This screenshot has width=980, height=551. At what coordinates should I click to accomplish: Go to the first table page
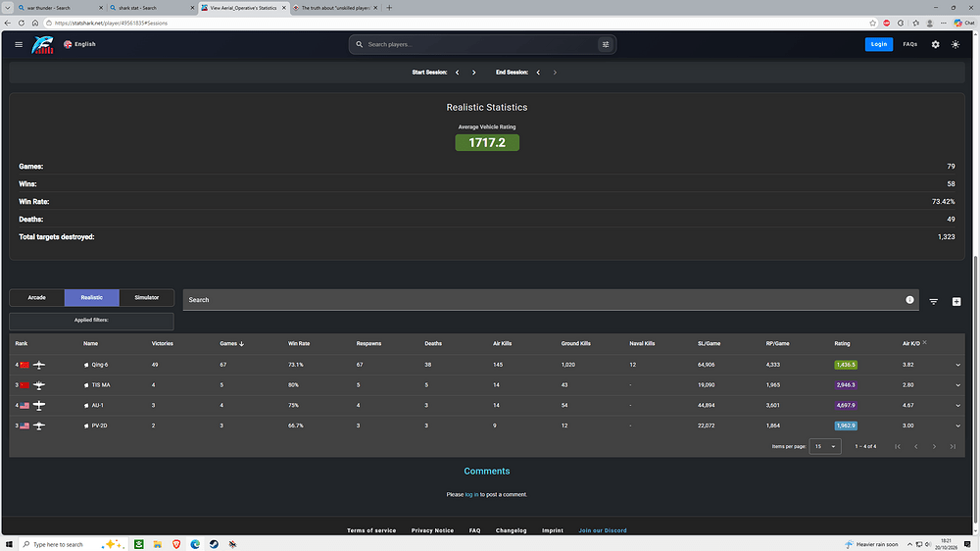[898, 446]
